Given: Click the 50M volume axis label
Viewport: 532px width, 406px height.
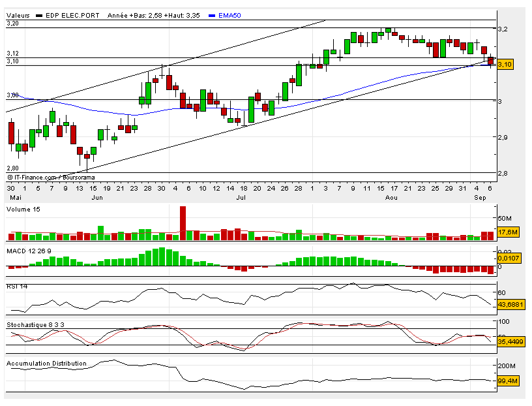Looking at the screenshot, I should [x=505, y=219].
